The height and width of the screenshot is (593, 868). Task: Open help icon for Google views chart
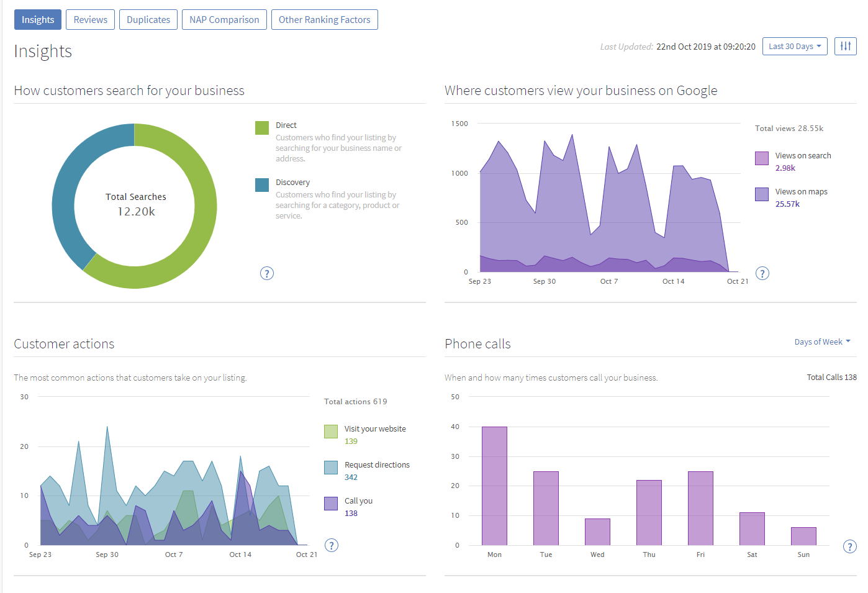(762, 273)
